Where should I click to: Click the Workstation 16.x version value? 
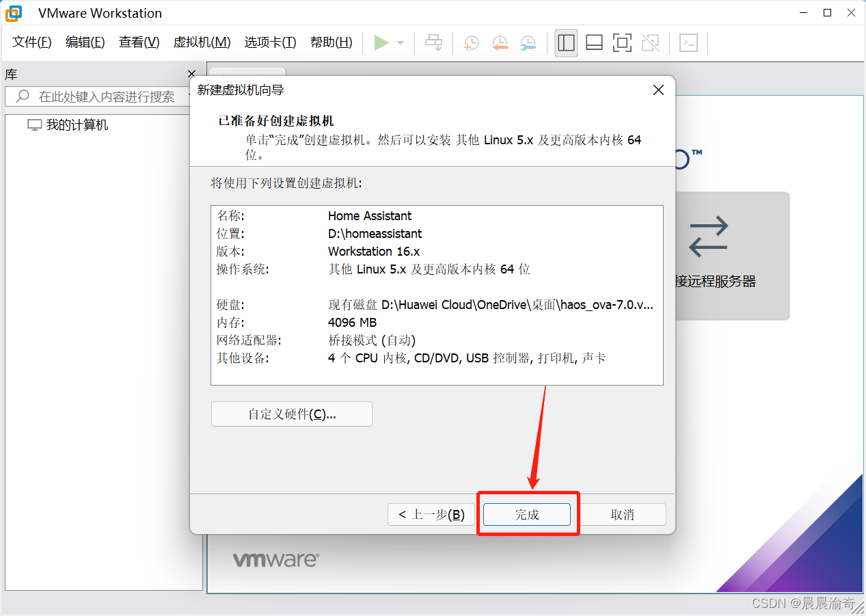click(x=374, y=252)
